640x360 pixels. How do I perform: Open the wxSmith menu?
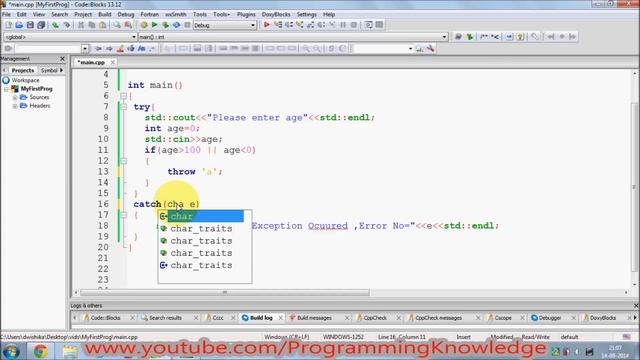click(176, 14)
